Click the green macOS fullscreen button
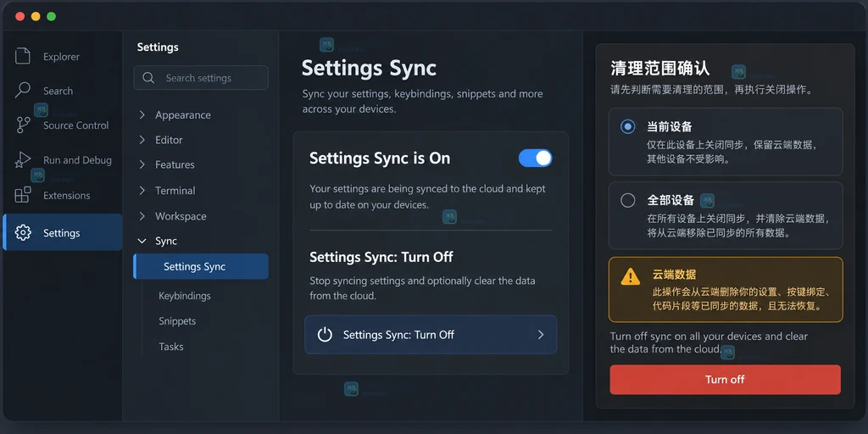Image resolution: width=868 pixels, height=434 pixels. [x=51, y=16]
